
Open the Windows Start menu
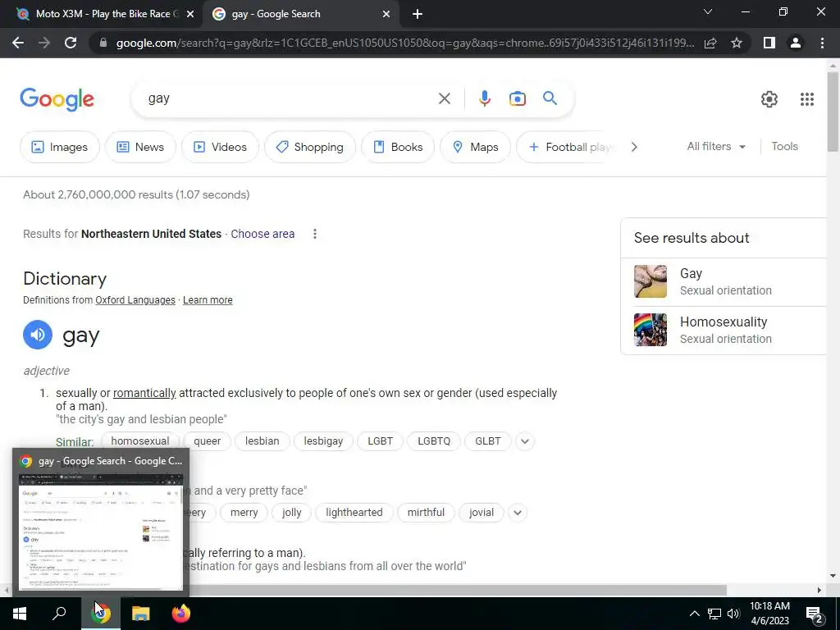tap(20, 614)
